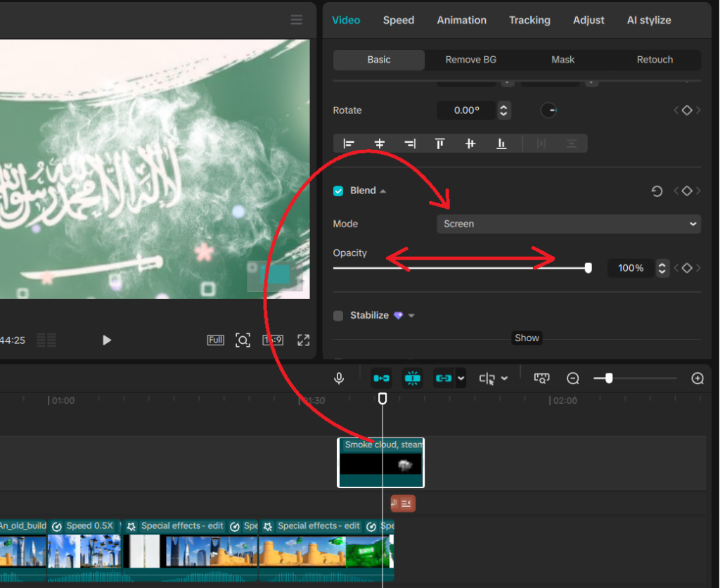Select the 16:9 aspect ratio button

(273, 340)
